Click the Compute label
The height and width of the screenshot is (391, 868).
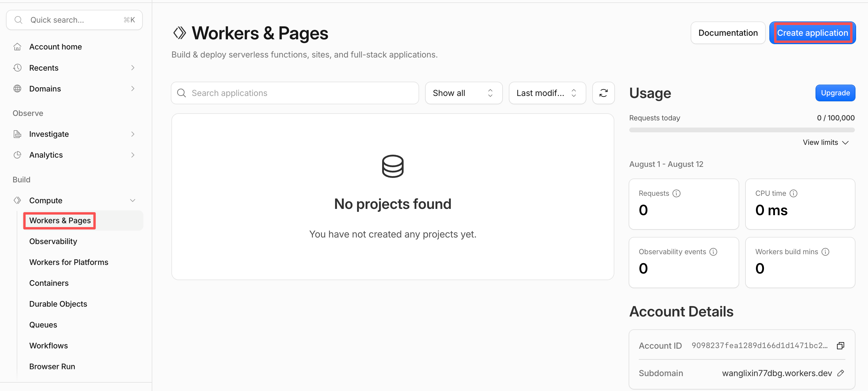tap(46, 200)
